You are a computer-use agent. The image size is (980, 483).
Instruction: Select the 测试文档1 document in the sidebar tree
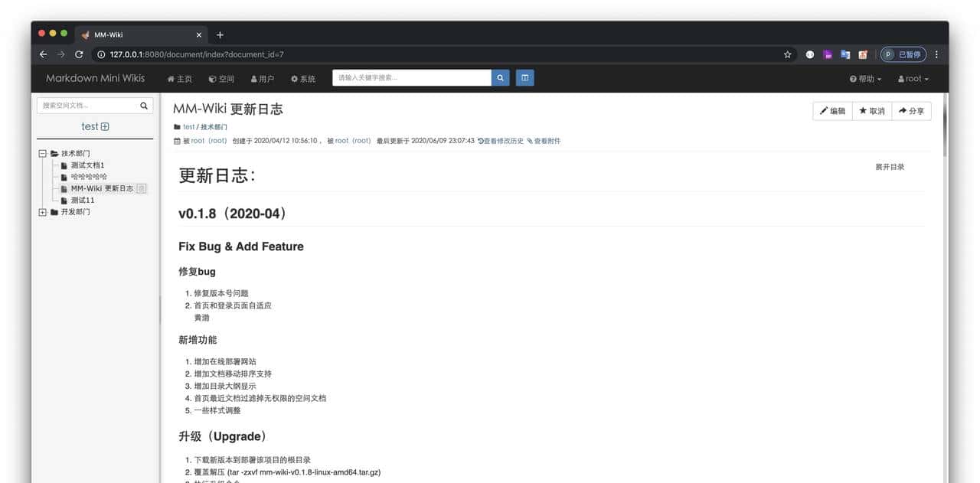click(87, 165)
